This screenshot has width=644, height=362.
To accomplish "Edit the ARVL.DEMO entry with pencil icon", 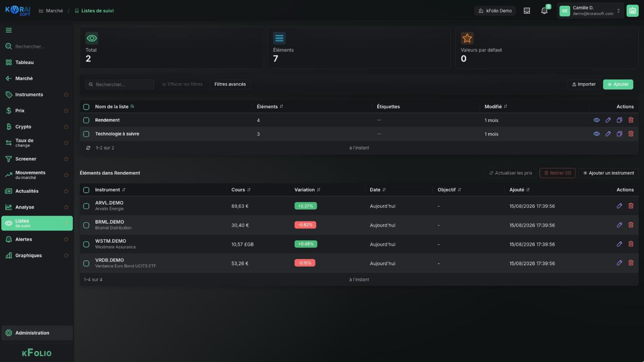I will click(619, 206).
